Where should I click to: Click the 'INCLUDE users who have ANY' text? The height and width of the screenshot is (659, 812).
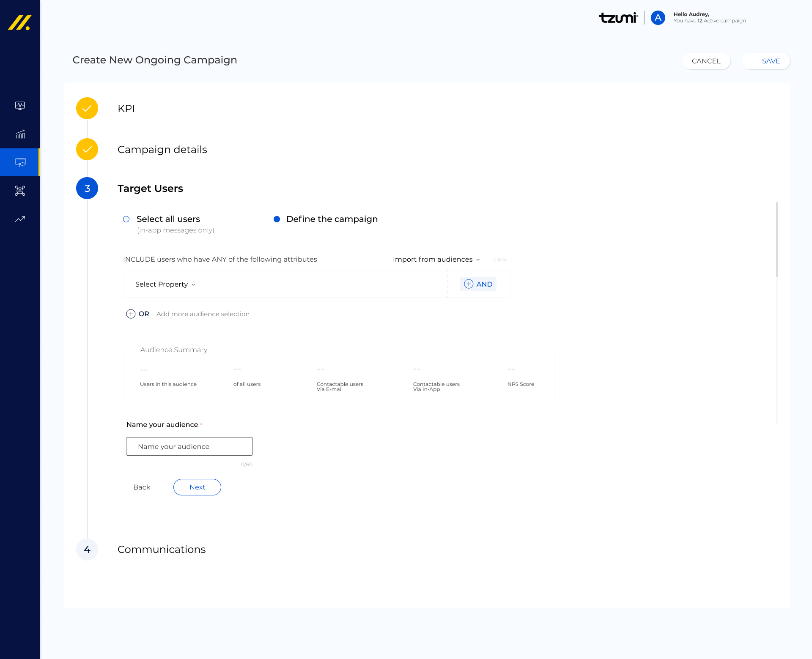[220, 260]
